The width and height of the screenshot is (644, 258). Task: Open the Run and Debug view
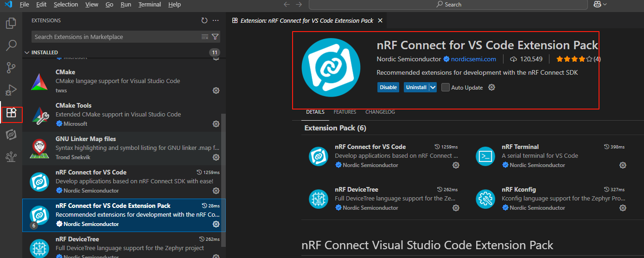pyautogui.click(x=11, y=90)
